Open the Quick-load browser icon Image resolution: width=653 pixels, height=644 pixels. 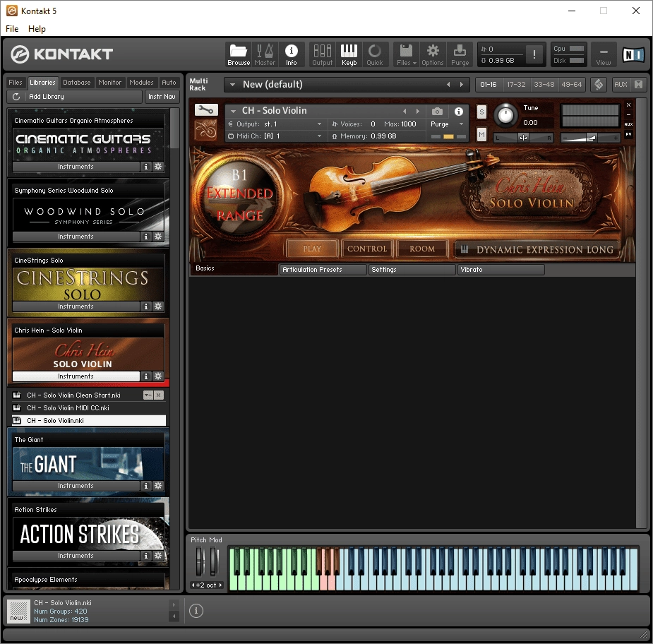tap(374, 54)
